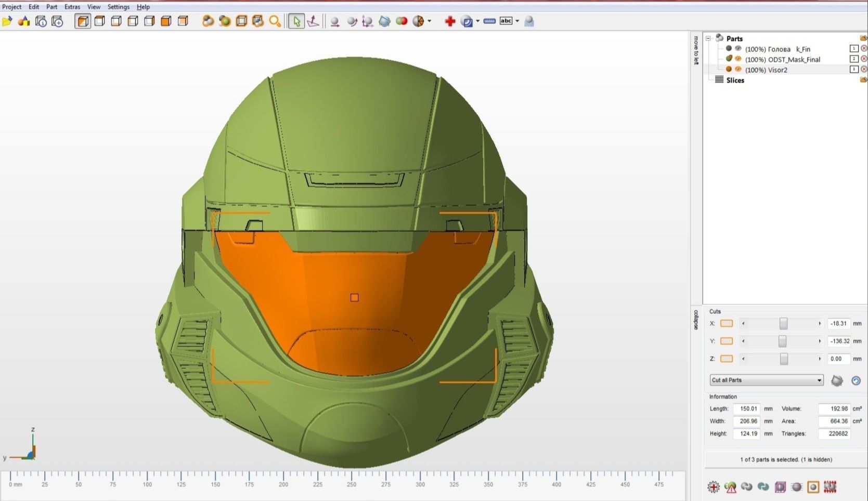Click the left arrow of the Y cut slider

[x=743, y=341]
